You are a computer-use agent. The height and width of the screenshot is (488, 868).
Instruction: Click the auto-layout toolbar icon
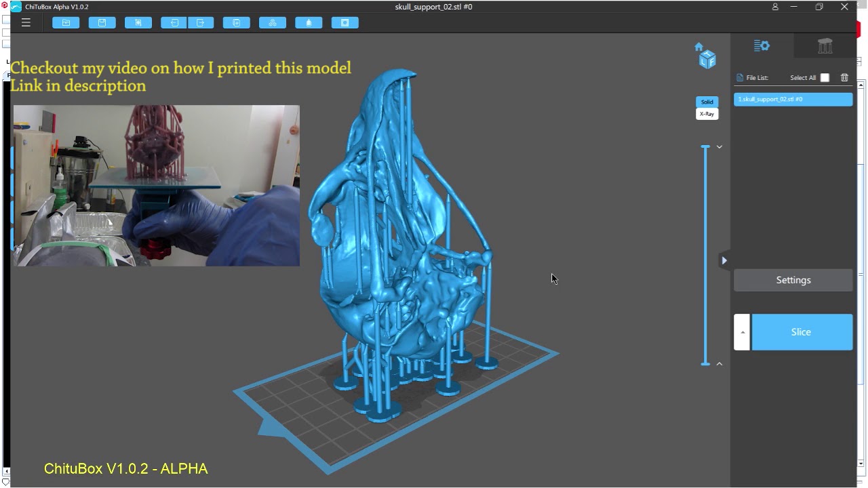[273, 22]
